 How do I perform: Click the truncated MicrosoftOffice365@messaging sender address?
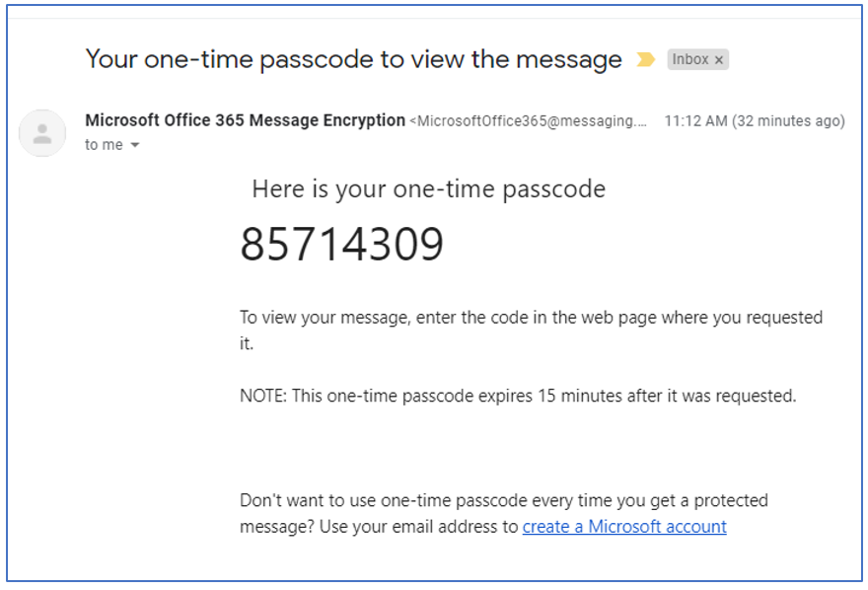tap(528, 120)
